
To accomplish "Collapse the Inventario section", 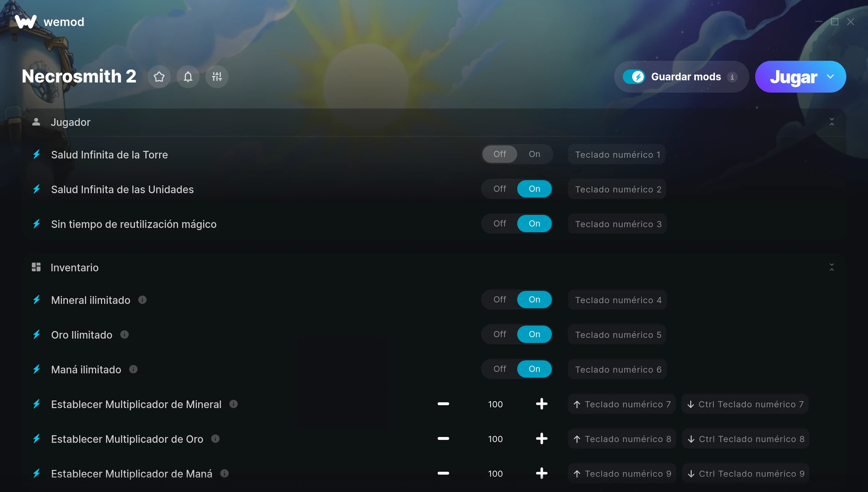I will [832, 267].
